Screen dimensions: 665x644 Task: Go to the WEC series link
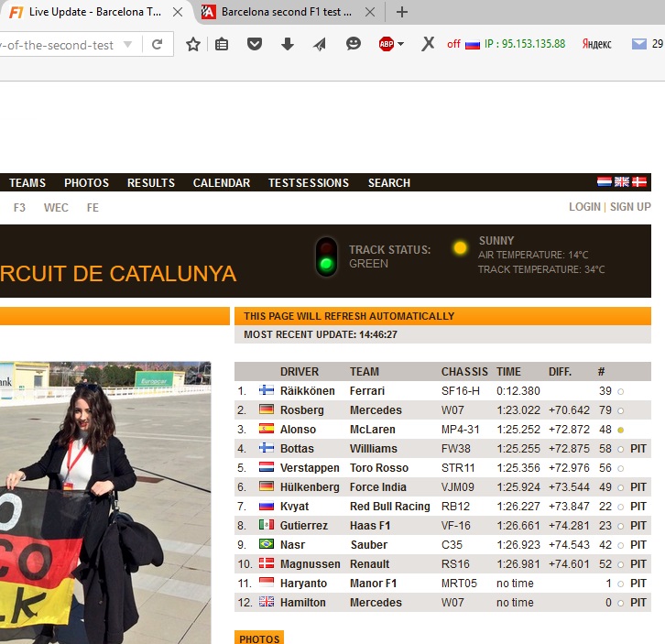click(x=56, y=207)
